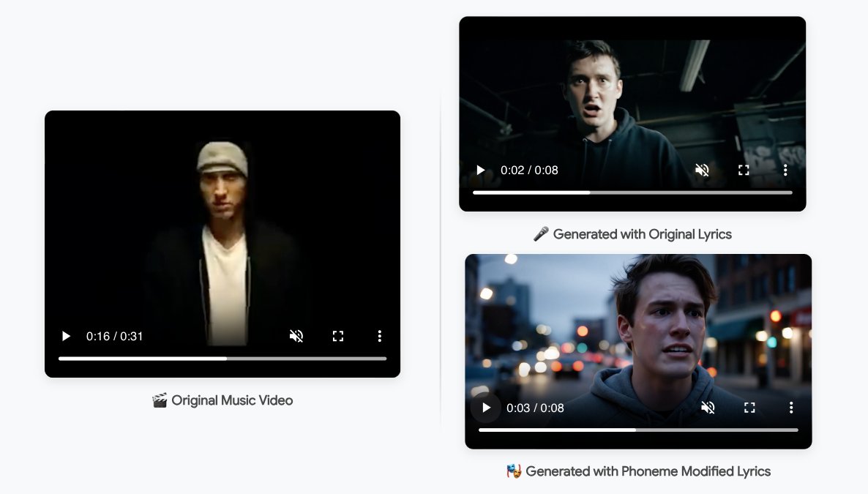This screenshot has height=494, width=868.
Task: Seek on Phoneme Modified video progress bar
Action: 638,430
